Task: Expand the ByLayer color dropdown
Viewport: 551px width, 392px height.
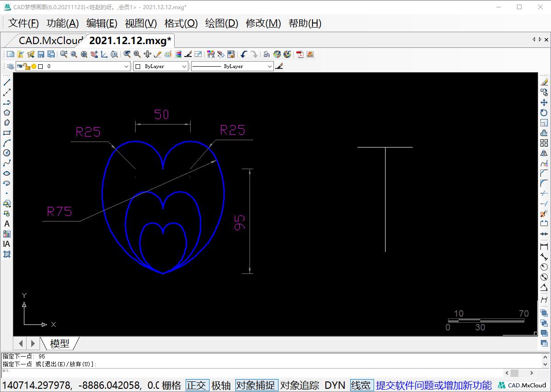Action: (161, 67)
